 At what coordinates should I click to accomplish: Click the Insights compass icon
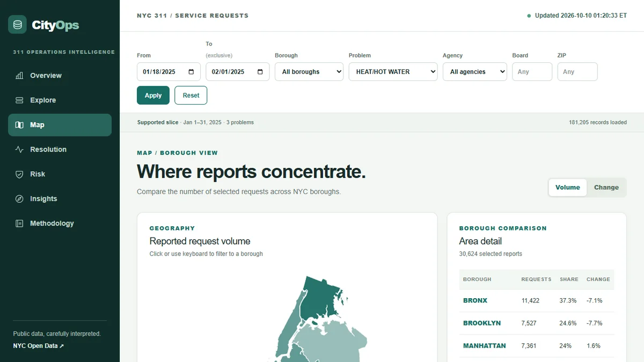pyautogui.click(x=19, y=199)
